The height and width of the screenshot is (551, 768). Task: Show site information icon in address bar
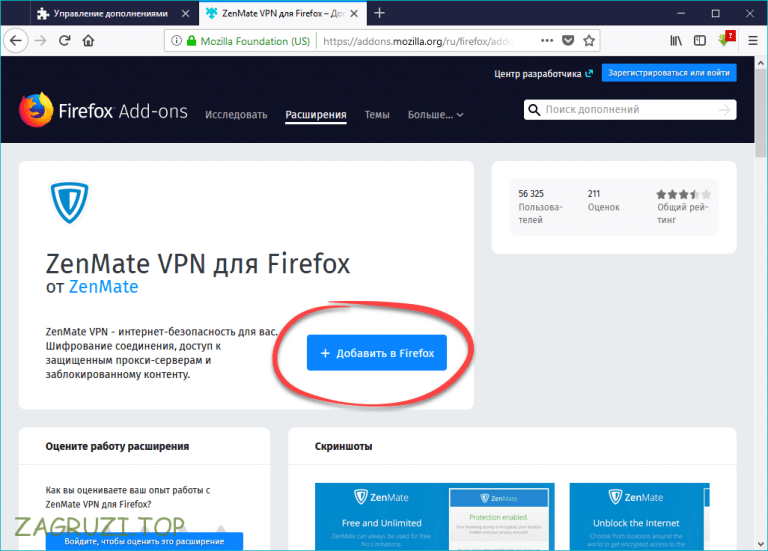[176, 41]
